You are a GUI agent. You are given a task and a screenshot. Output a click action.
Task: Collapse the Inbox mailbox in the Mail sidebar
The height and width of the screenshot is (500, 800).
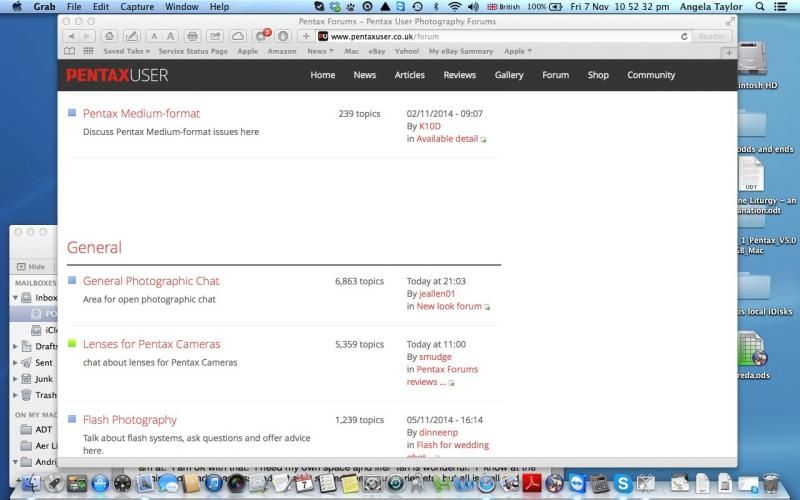[15, 297]
